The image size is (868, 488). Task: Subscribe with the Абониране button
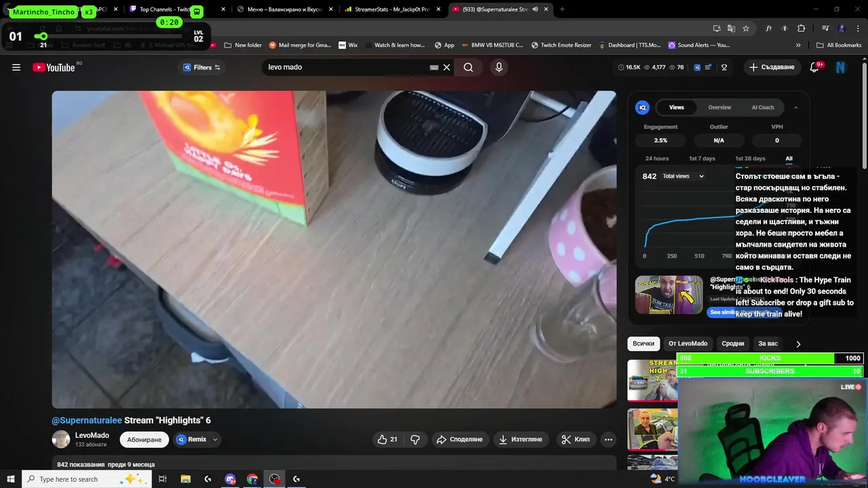coord(144,439)
